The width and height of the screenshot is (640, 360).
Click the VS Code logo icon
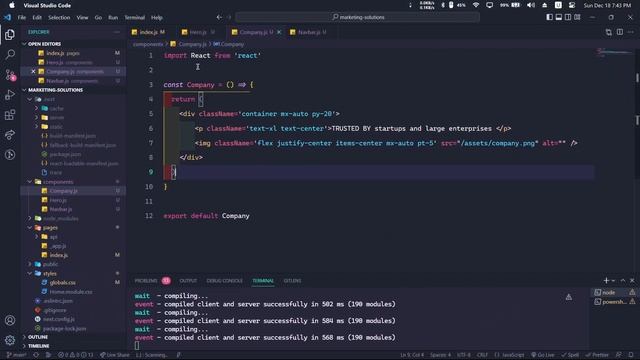pos(8,18)
